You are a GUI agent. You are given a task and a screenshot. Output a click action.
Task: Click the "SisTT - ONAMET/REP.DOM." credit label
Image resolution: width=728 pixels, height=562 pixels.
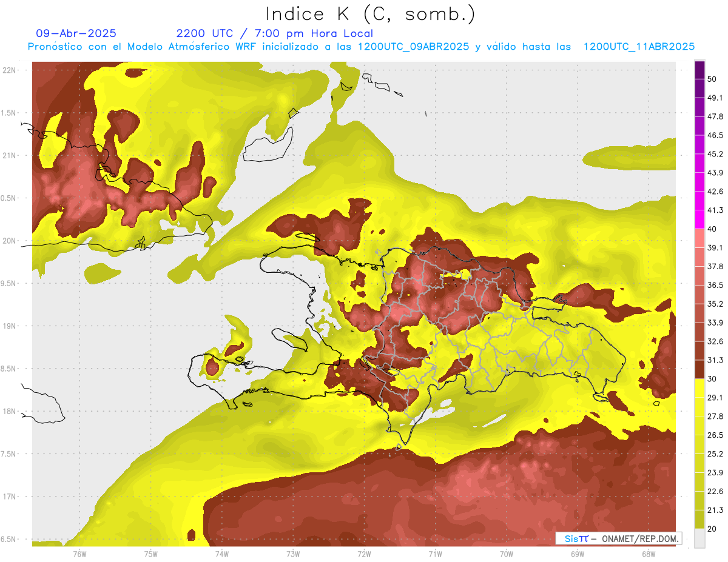[x=619, y=538]
